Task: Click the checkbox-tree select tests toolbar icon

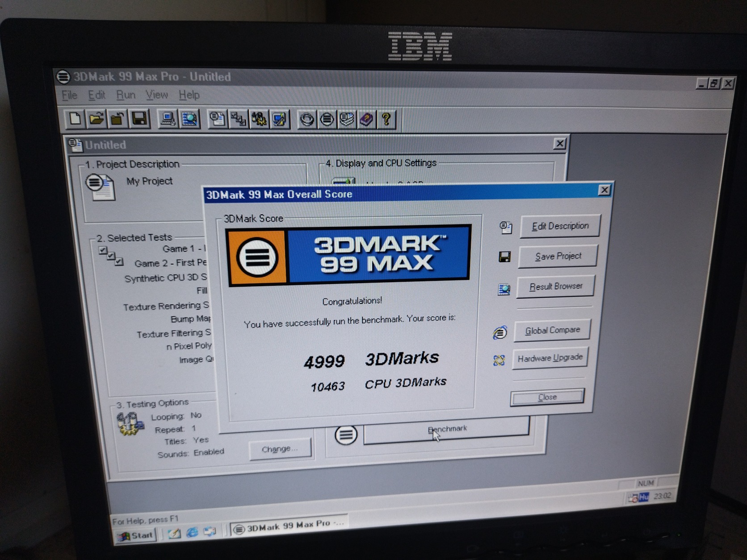Action: (239, 119)
